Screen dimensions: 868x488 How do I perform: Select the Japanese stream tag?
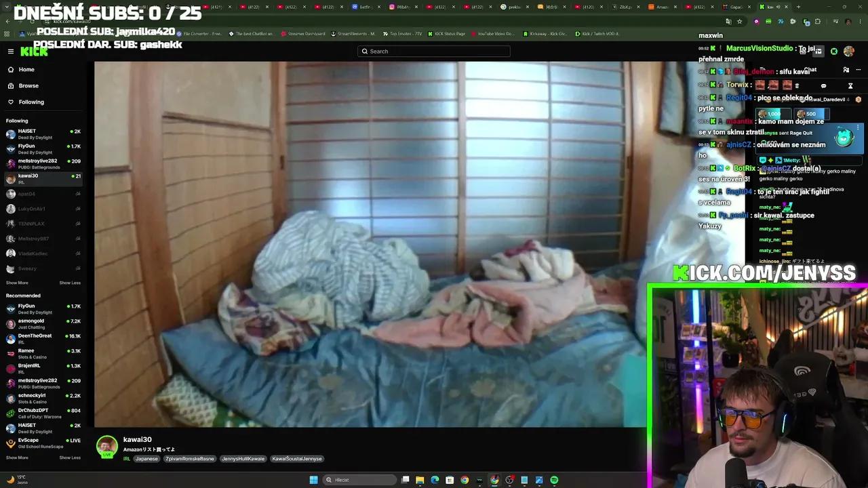coord(146,459)
